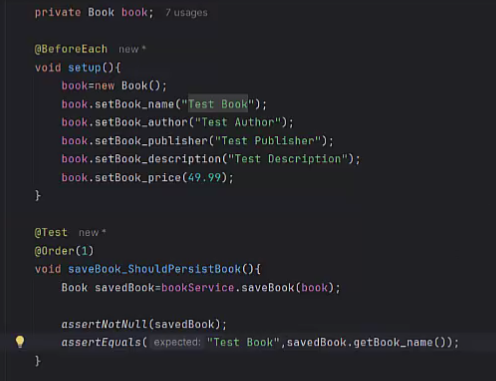496x381 pixels.
Task: Open the '7 usages' inlay hint
Action: pos(186,13)
